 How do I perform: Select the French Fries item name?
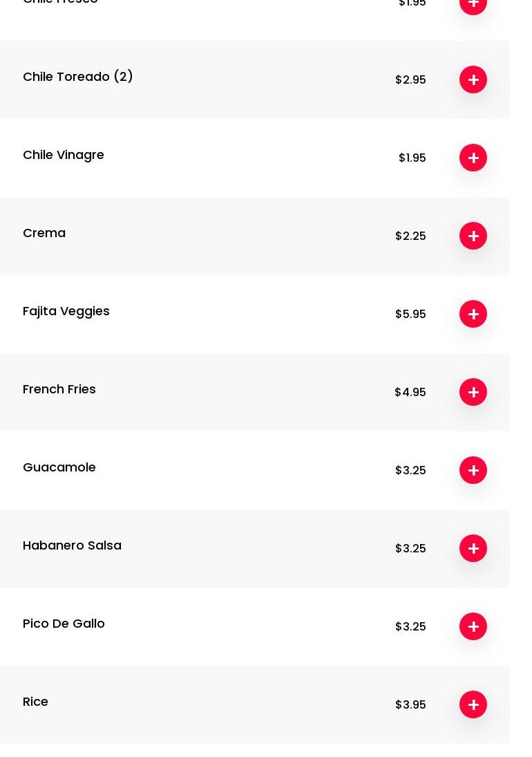point(59,389)
